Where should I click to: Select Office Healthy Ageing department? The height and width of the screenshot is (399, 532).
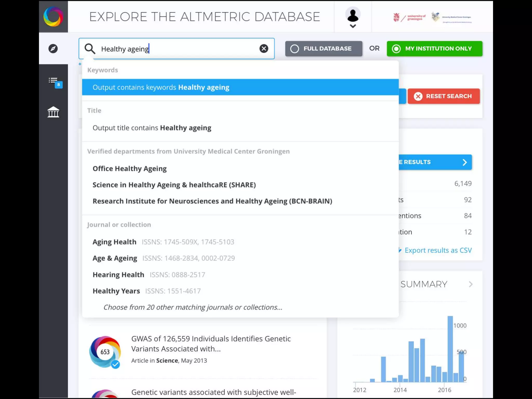130,169
